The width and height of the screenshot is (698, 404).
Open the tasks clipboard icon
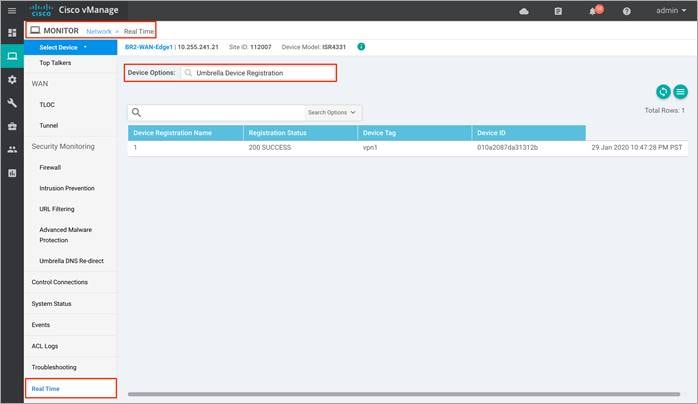[x=558, y=11]
